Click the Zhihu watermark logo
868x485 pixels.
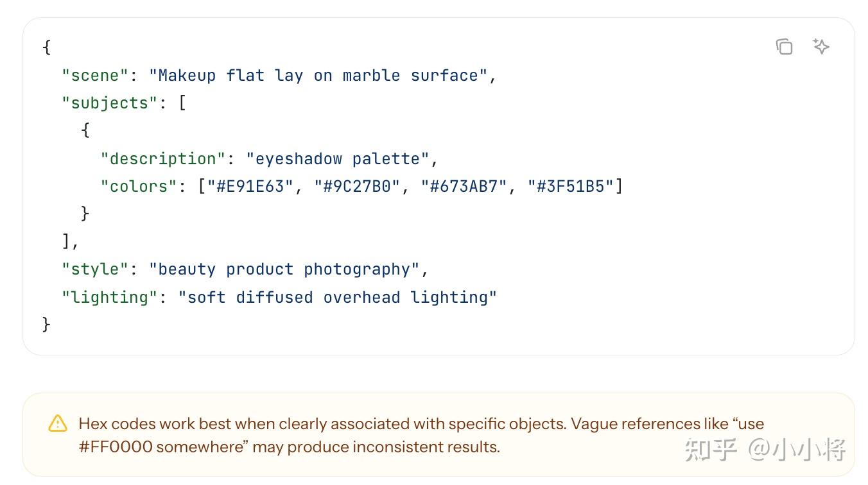(710, 449)
